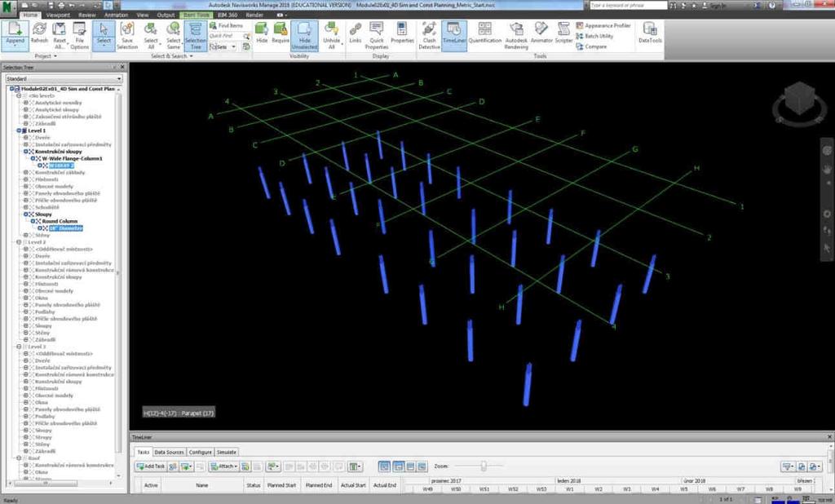Viewport: 835px width, 504px height.
Task: Click the Append tool in the ribbon
Action: click(15, 36)
